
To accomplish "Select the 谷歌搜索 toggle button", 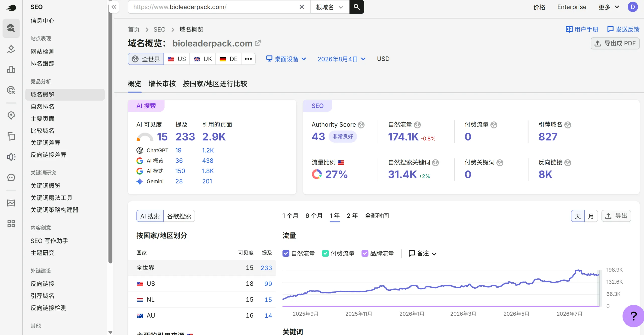I will (x=179, y=216).
